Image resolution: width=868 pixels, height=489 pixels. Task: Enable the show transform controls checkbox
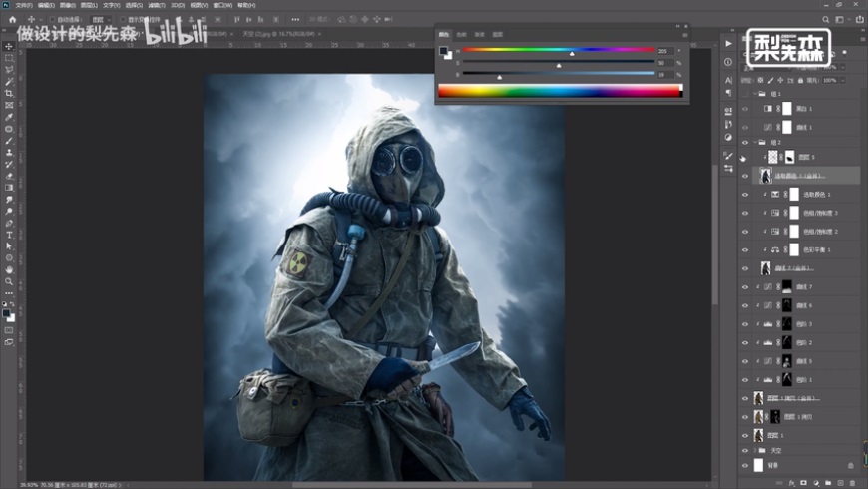tap(123, 19)
